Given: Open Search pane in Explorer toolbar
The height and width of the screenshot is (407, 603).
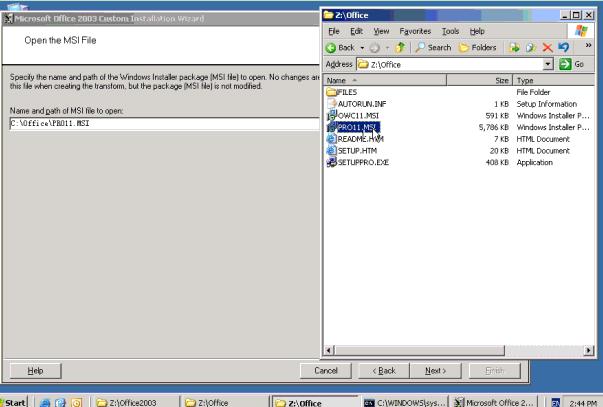Looking at the screenshot, I should [433, 48].
